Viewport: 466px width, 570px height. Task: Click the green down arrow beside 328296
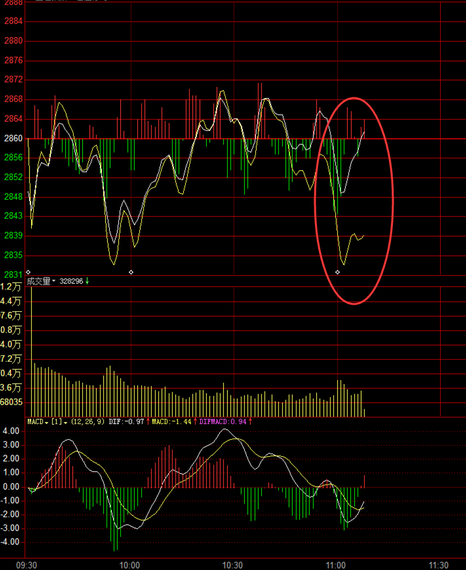pos(87,281)
